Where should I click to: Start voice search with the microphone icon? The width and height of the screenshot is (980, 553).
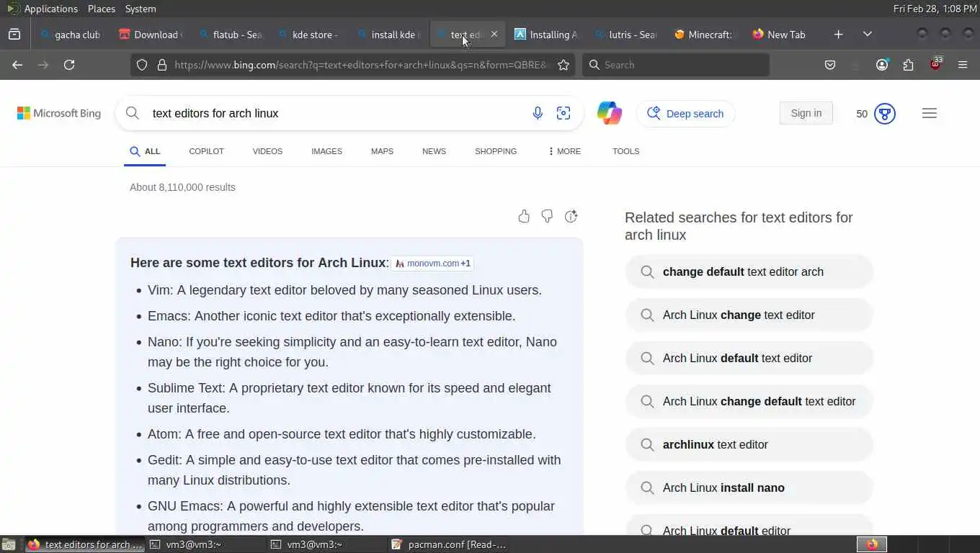(x=538, y=113)
